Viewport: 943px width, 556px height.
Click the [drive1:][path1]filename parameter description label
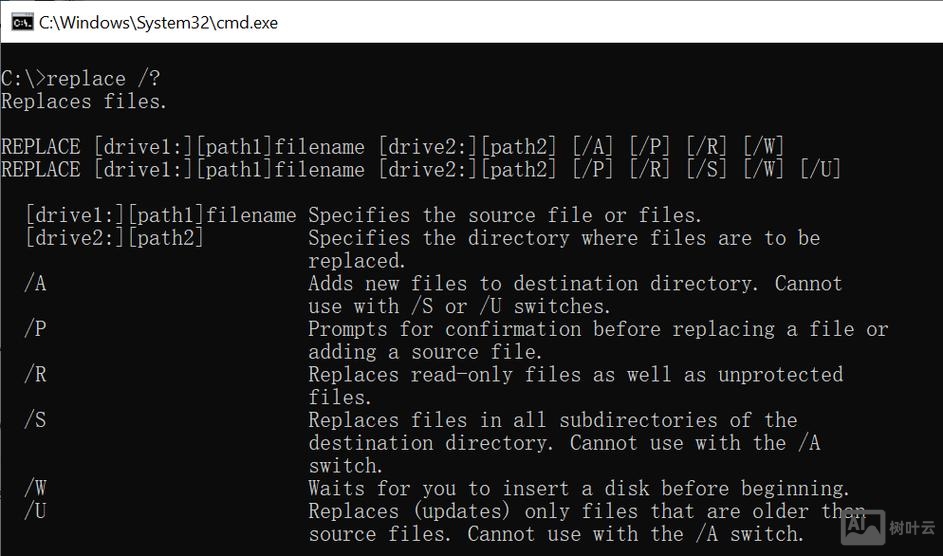(160, 215)
